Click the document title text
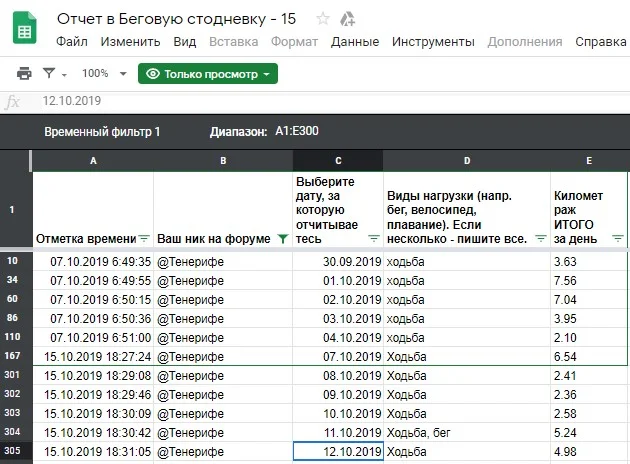 176,19
